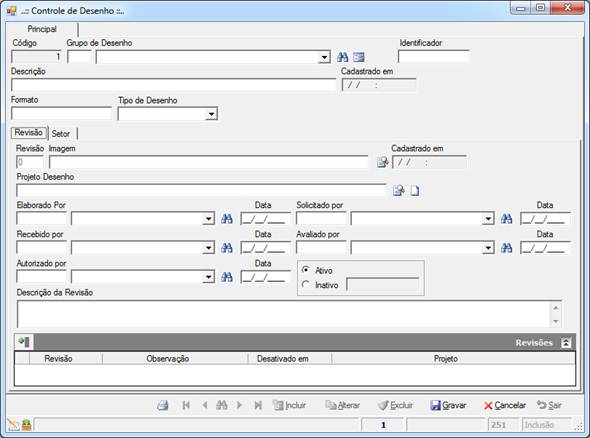
Task: Browse for the Imagem file icon
Action: 382,162
